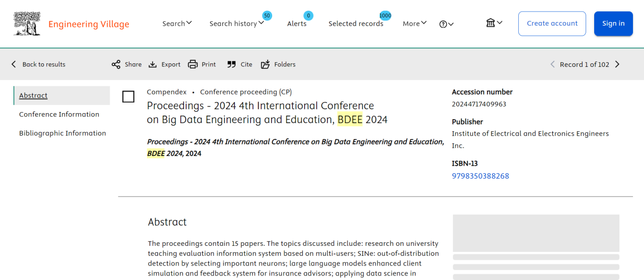The height and width of the screenshot is (280, 644).
Task: Click the Record 1 of 102 text
Action: click(585, 64)
